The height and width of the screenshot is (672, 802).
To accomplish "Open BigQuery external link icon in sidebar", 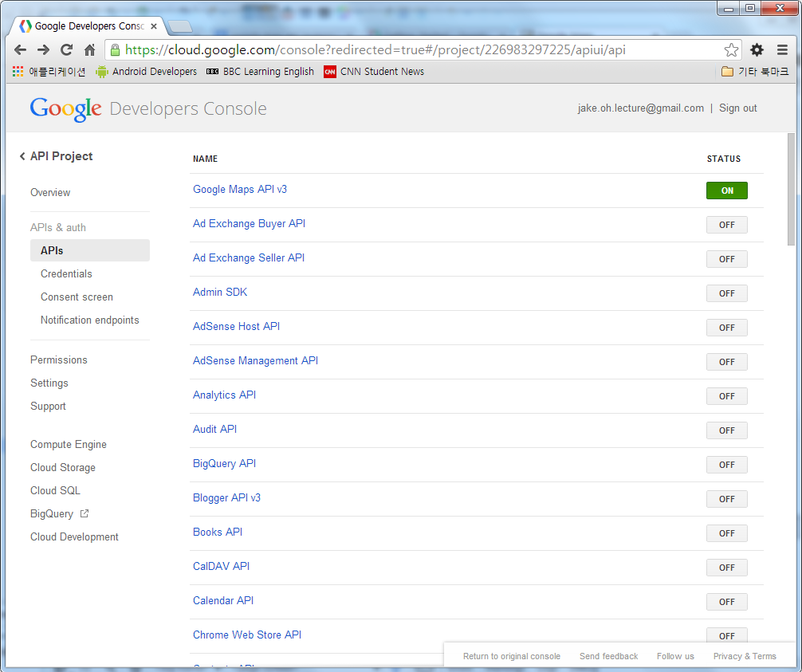I will (85, 513).
